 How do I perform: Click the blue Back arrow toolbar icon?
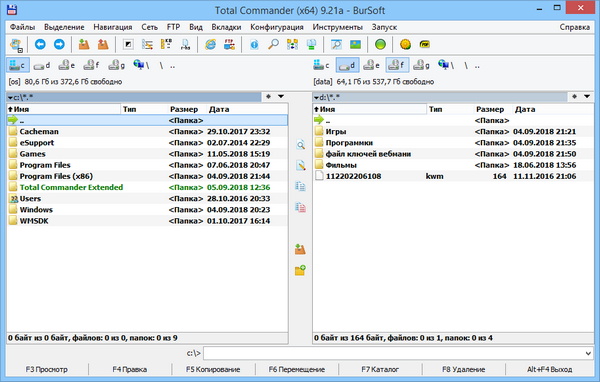point(40,44)
